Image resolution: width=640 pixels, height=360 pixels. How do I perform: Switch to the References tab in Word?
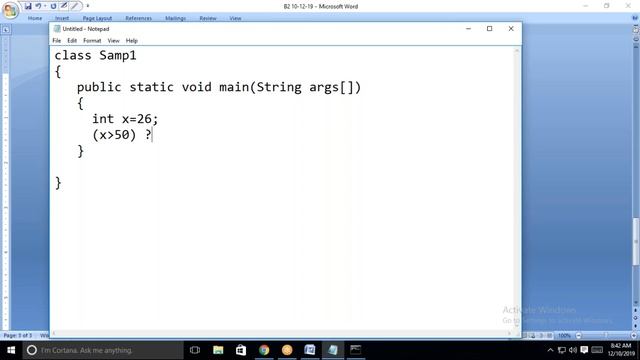[x=138, y=18]
